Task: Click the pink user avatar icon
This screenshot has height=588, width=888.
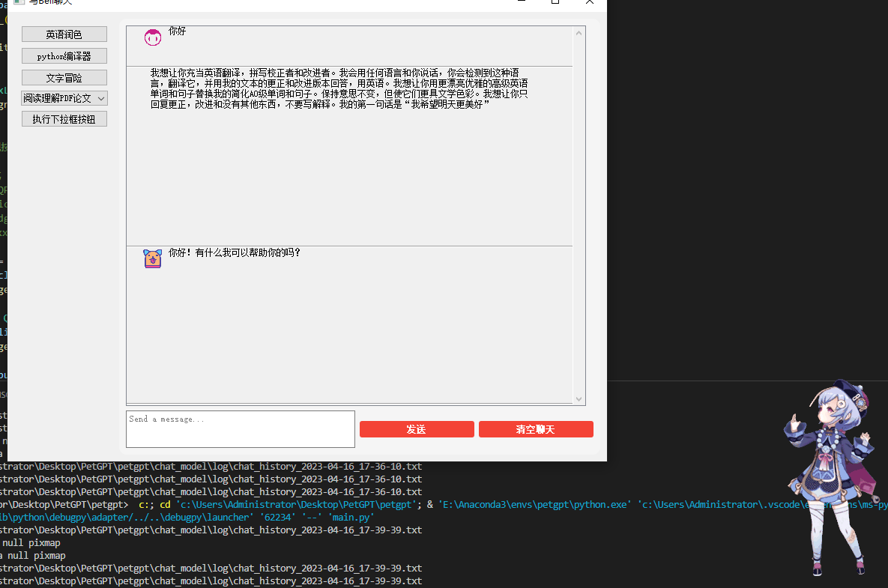Action: (x=153, y=38)
